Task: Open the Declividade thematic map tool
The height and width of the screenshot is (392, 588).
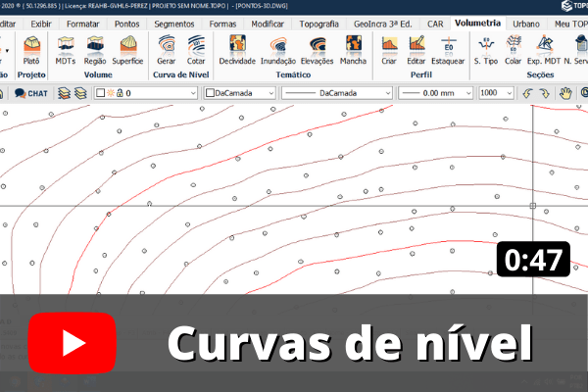Action: (237, 50)
